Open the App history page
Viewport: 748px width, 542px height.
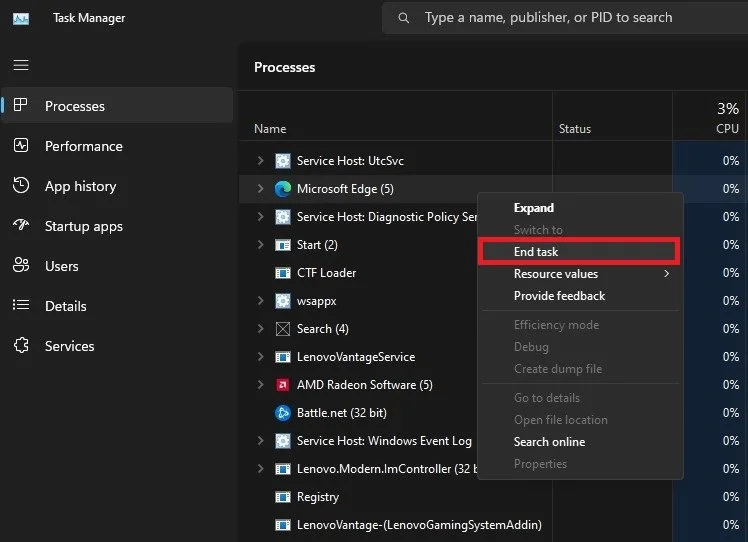click(x=117, y=186)
